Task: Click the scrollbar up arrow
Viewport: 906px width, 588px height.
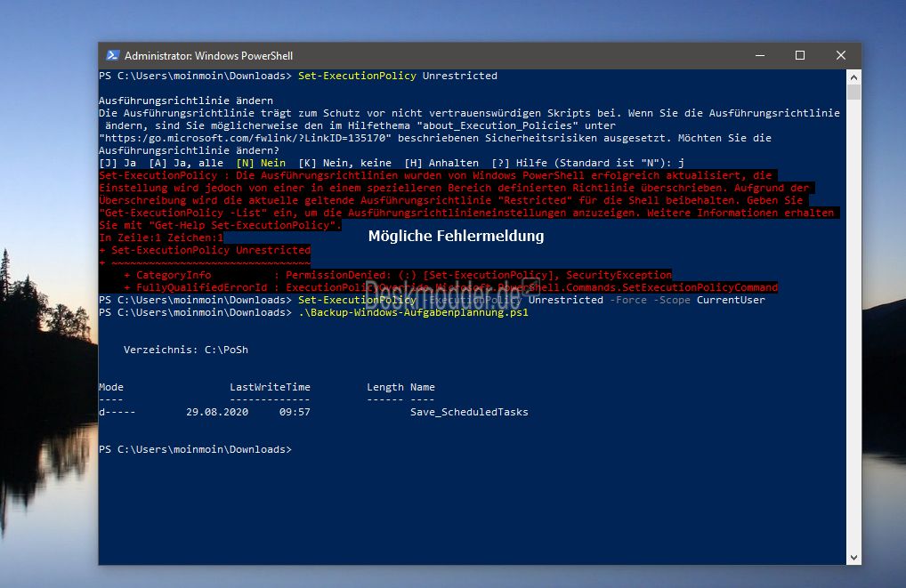Action: pyautogui.click(x=853, y=77)
